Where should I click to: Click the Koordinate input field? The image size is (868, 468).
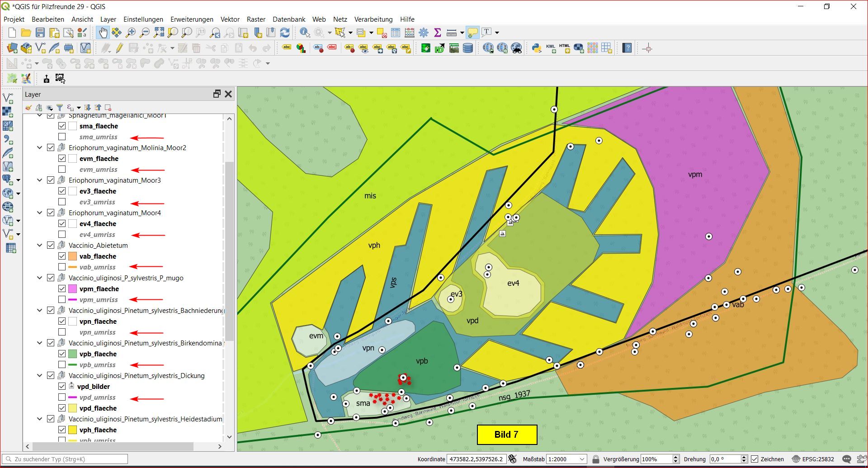pyautogui.click(x=476, y=459)
